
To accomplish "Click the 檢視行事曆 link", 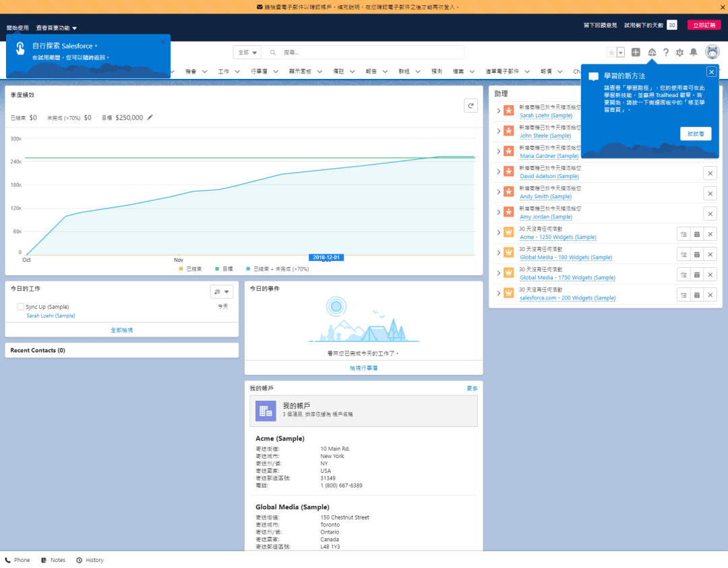I will point(363,368).
